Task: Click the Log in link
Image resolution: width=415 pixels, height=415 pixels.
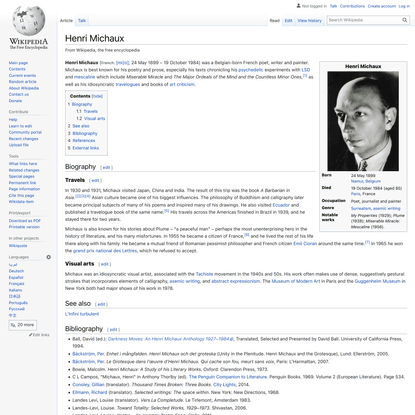Action: pos(404,6)
